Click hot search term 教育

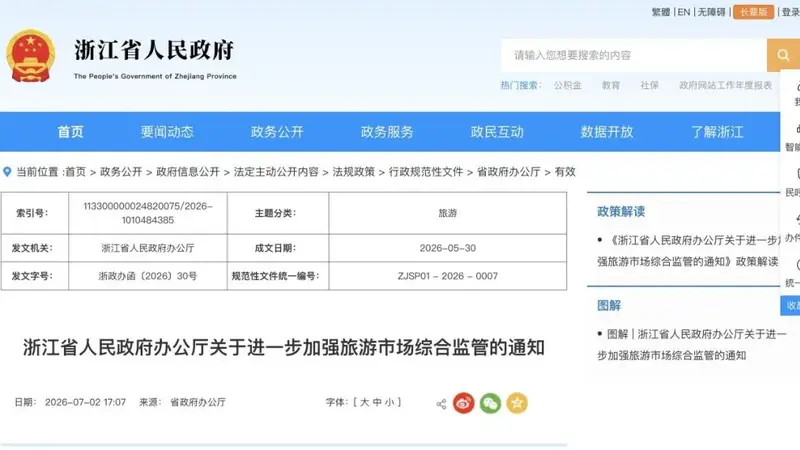click(611, 85)
